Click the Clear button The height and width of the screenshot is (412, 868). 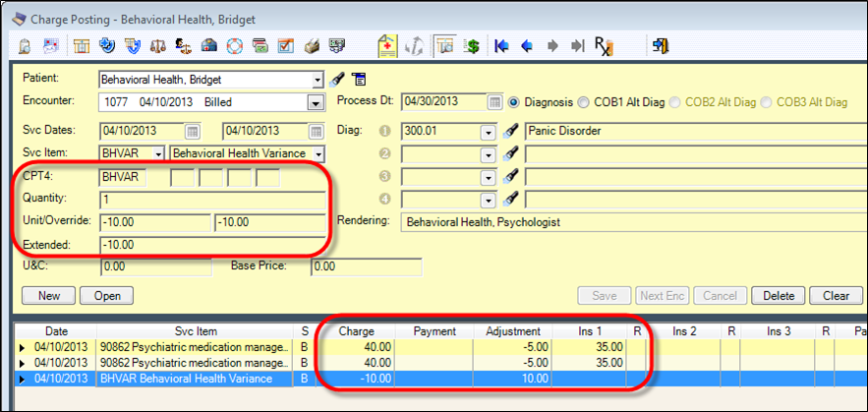[x=837, y=296]
